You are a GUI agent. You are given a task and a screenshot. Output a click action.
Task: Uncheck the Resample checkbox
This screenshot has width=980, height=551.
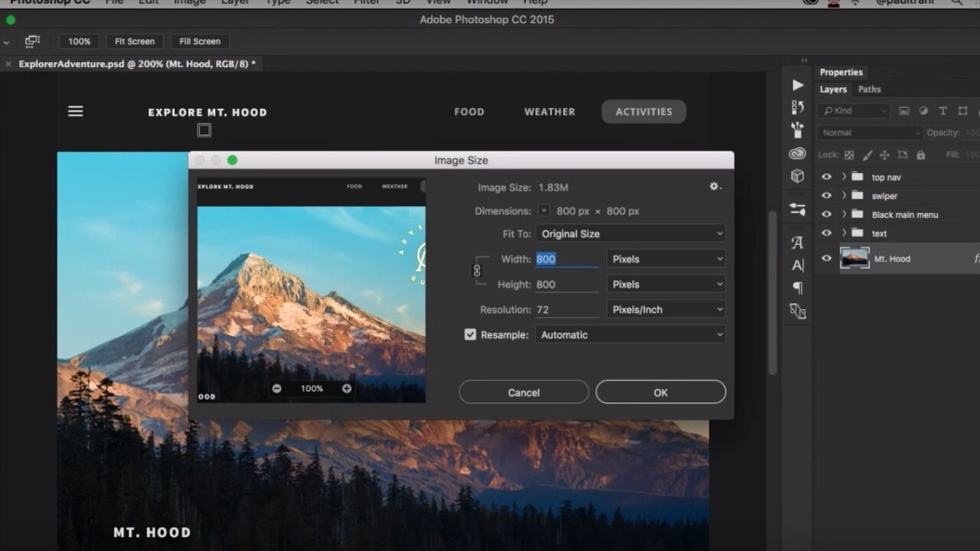click(x=470, y=334)
